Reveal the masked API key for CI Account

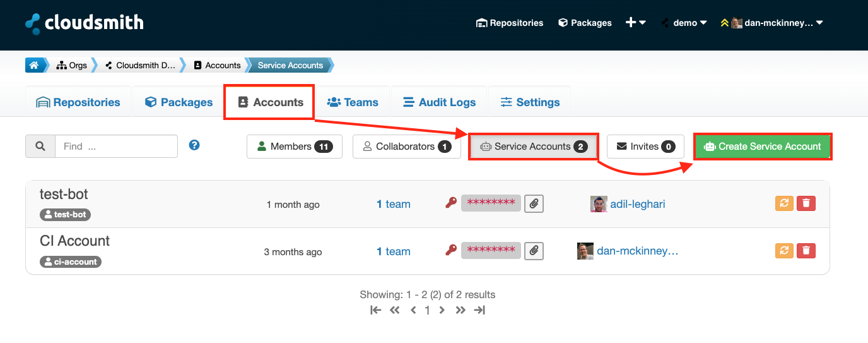[491, 250]
